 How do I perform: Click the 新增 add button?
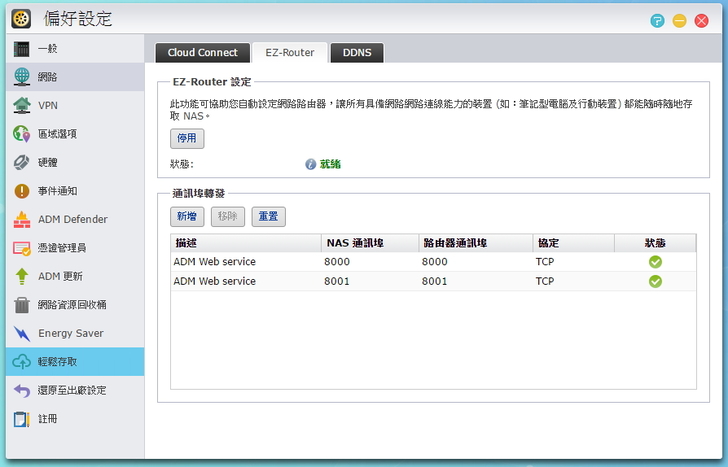(187, 216)
